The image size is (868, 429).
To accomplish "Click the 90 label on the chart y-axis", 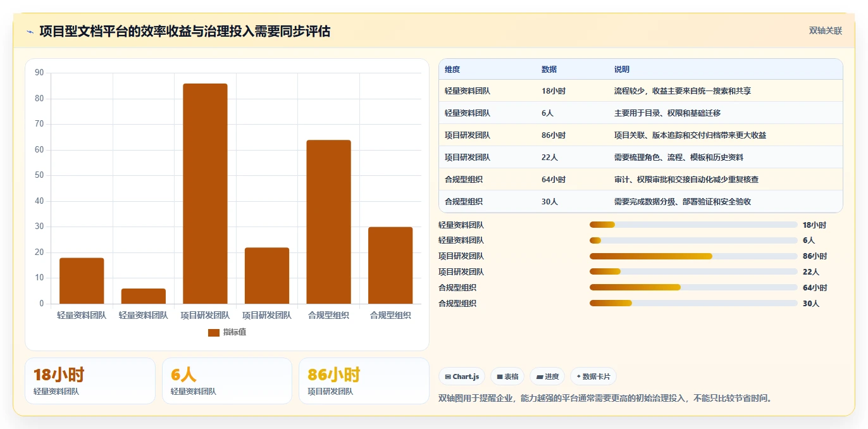I will coord(39,73).
